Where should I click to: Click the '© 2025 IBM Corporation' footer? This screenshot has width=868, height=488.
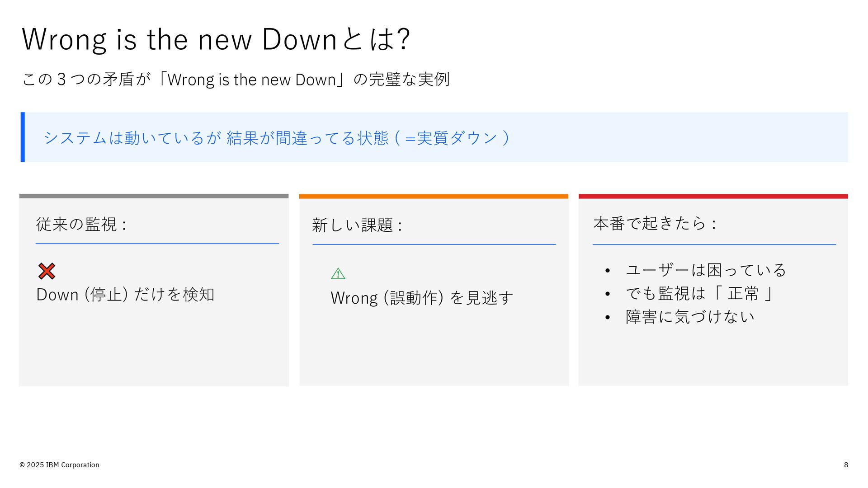click(x=59, y=465)
